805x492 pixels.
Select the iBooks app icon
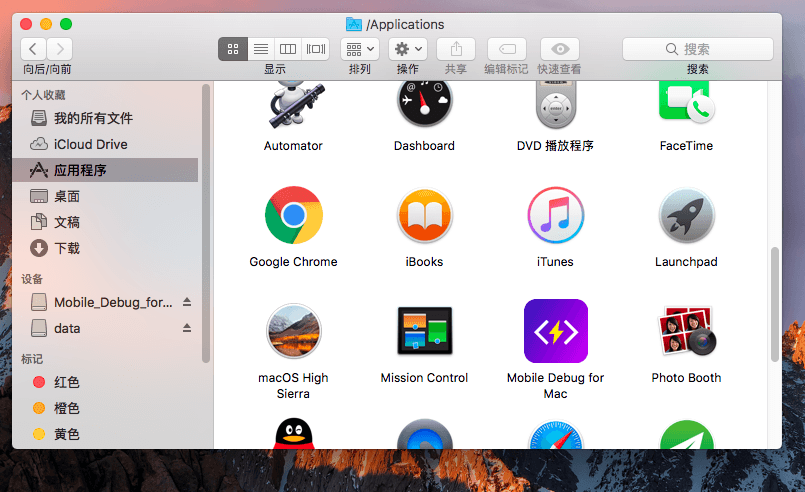(425, 216)
